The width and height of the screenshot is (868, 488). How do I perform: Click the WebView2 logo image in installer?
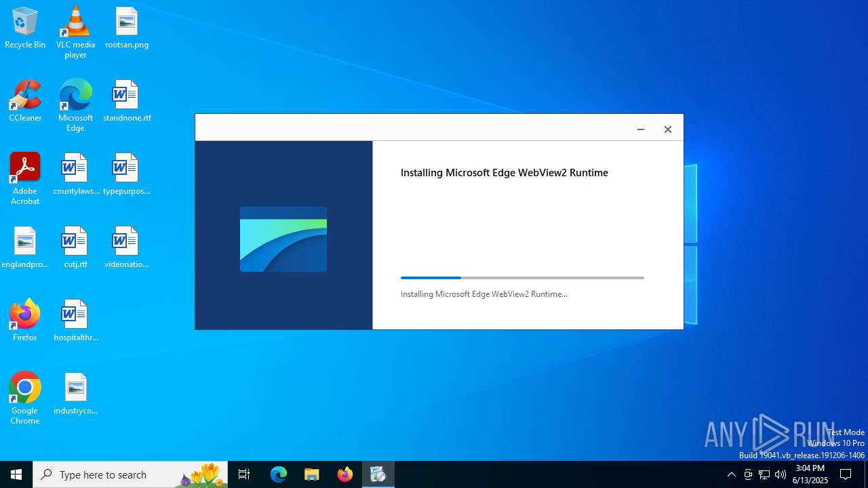pos(283,239)
